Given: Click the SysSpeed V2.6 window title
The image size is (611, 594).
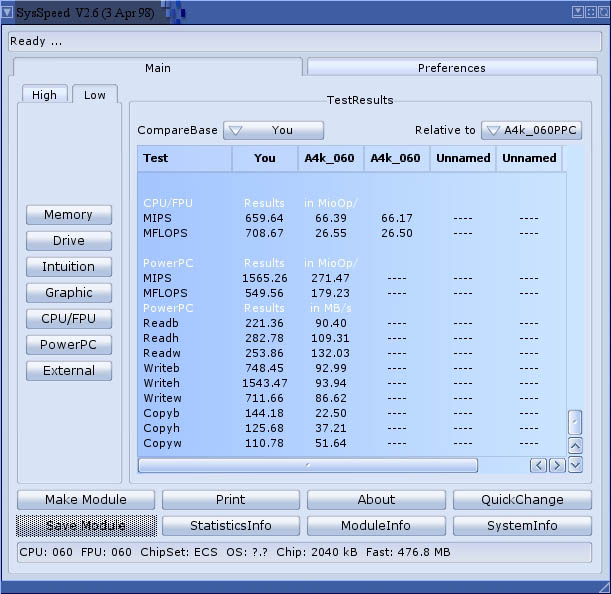Looking at the screenshot, I should 85,13.
